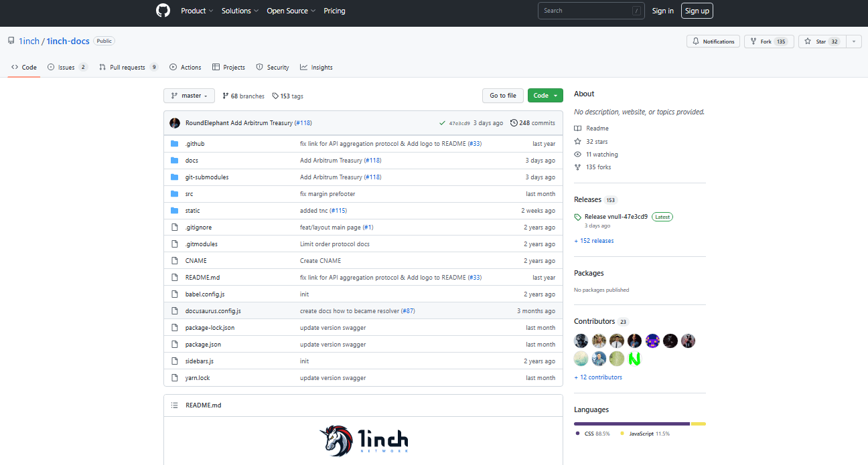
Task: Open the Release vnull-47e3cd9 link
Action: pyautogui.click(x=616, y=217)
